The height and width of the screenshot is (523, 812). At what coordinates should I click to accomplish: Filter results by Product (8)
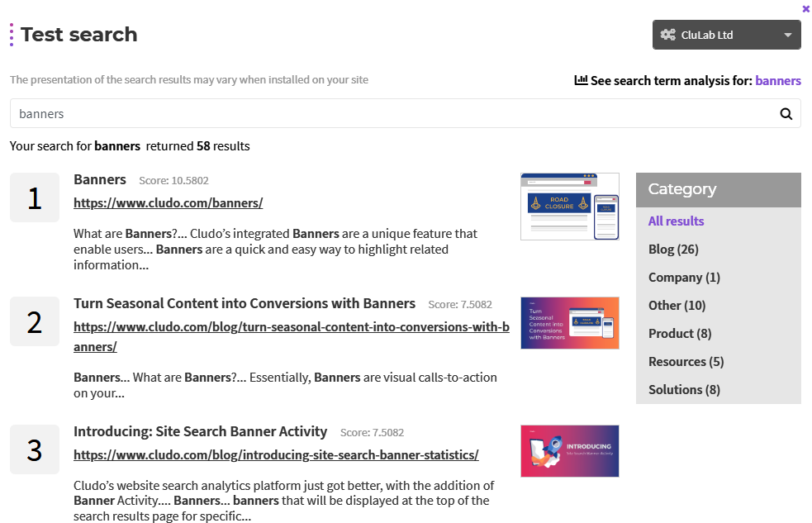680,333
